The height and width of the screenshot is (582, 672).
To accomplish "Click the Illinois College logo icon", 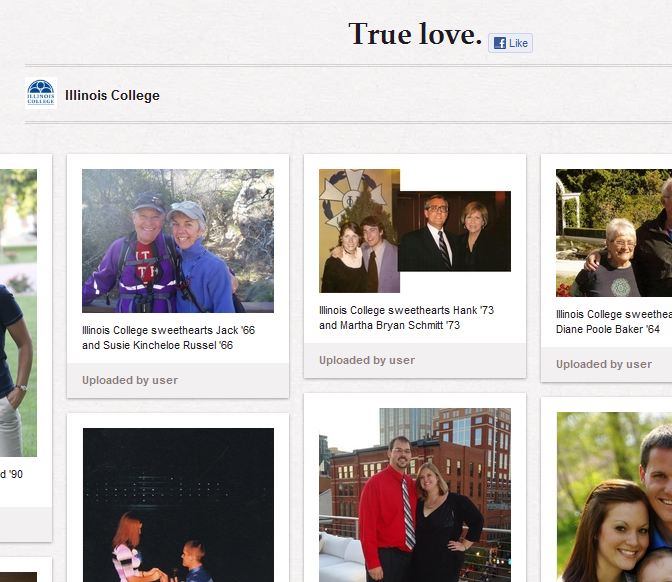I will click(x=41, y=93).
